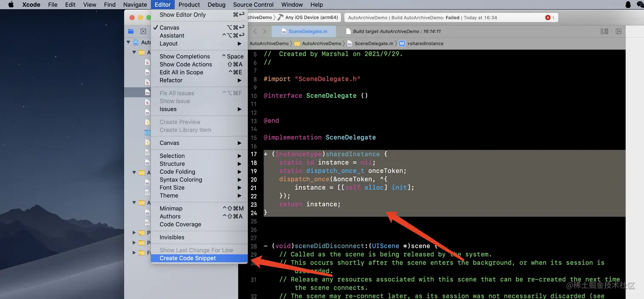644x299 pixels.
Task: Click AutoArchiveDemo folder in jump bar
Action: [x=318, y=43]
